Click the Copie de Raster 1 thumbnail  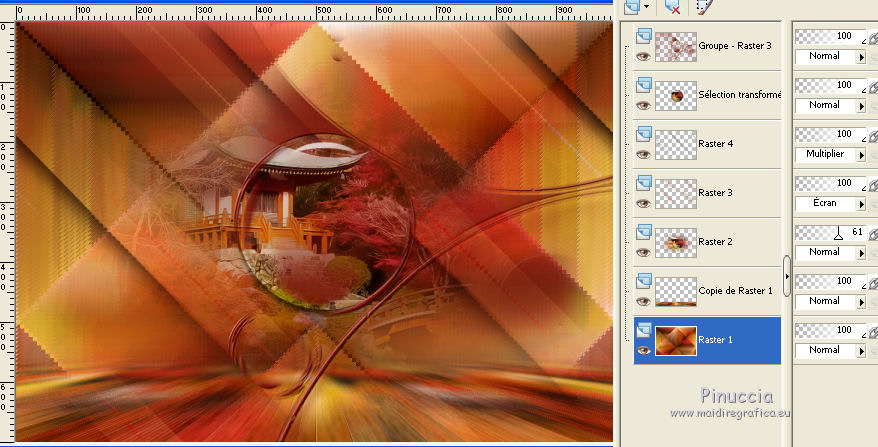tap(676, 291)
